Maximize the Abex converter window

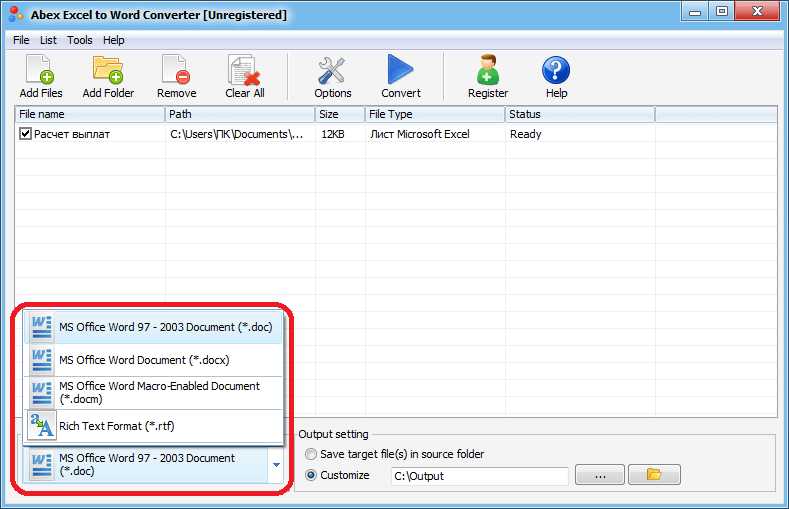722,11
